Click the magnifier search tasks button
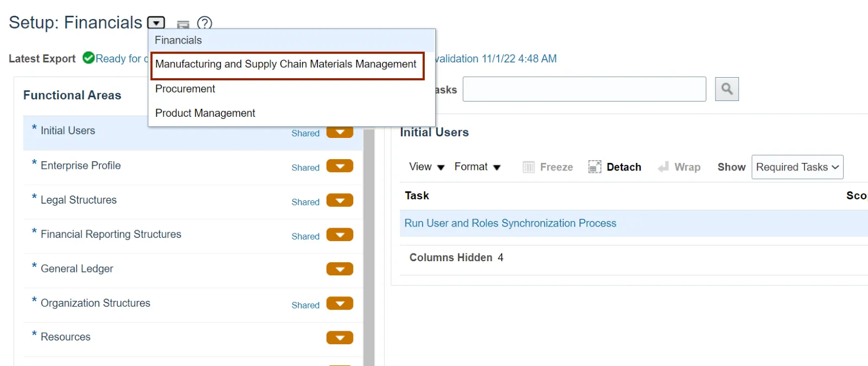The width and height of the screenshot is (868, 366). pyautogui.click(x=727, y=89)
